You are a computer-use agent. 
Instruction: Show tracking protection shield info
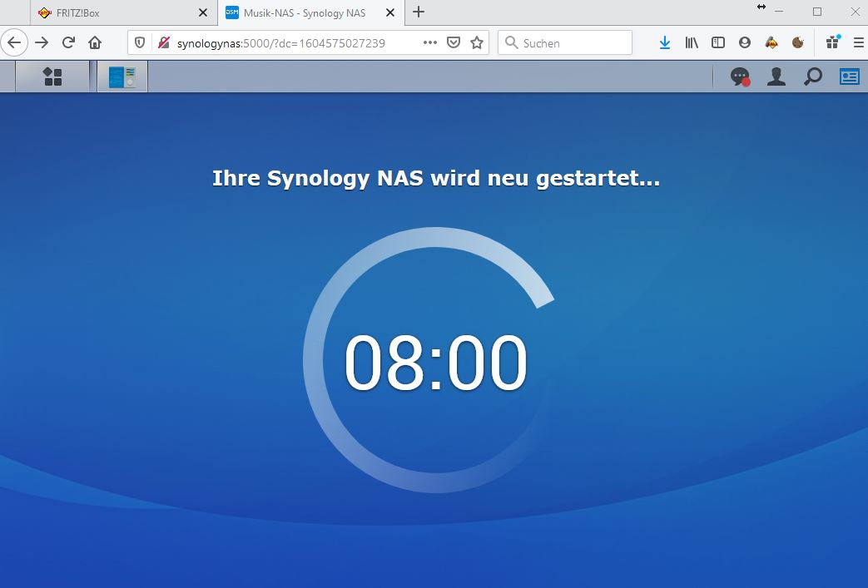pos(140,42)
